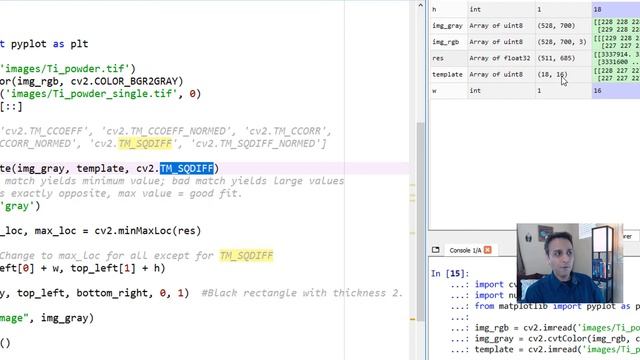Click the presenter webcam video thumbnail
This screenshot has width=640, height=360.
(x=570, y=262)
